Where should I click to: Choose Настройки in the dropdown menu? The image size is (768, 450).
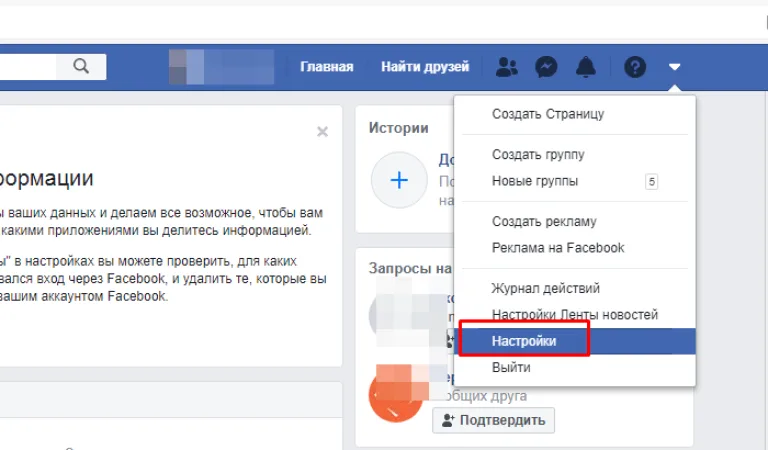575,341
